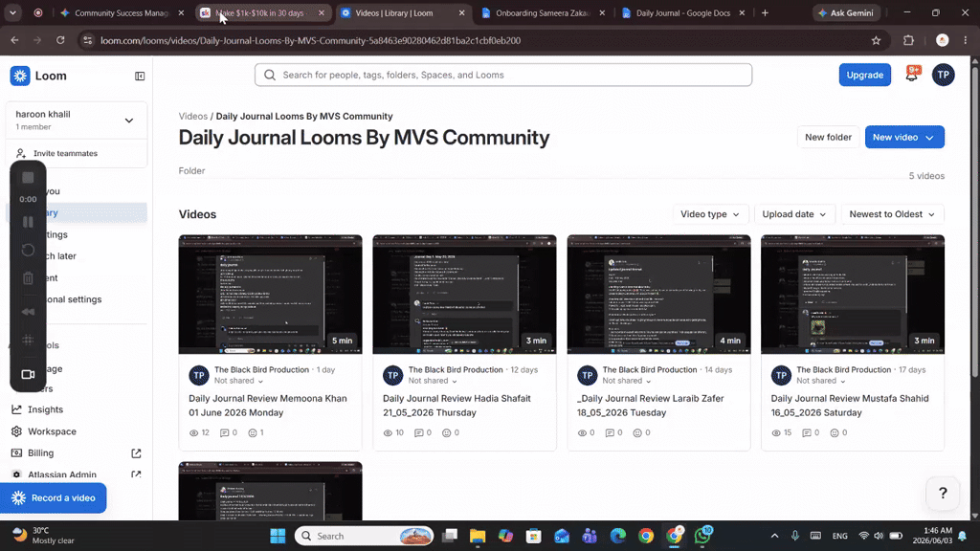Click the Loom search field
Viewport: 980px width, 551px height.
click(503, 75)
